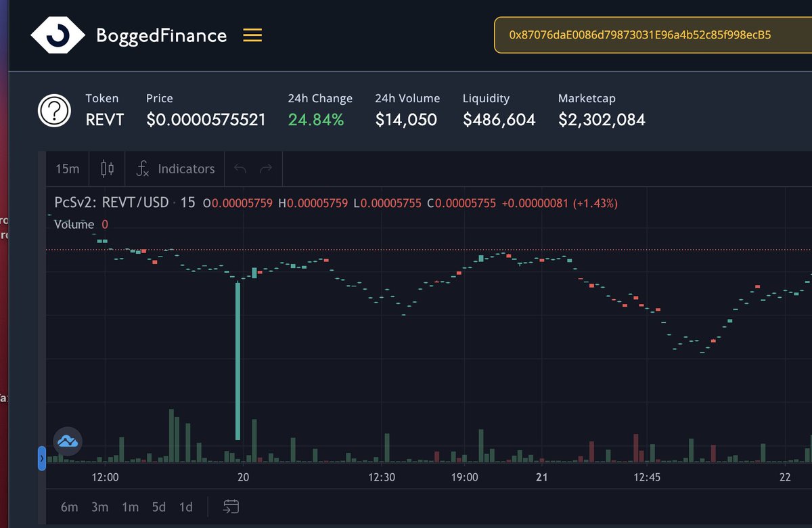Undo the last chart action

(x=240, y=169)
